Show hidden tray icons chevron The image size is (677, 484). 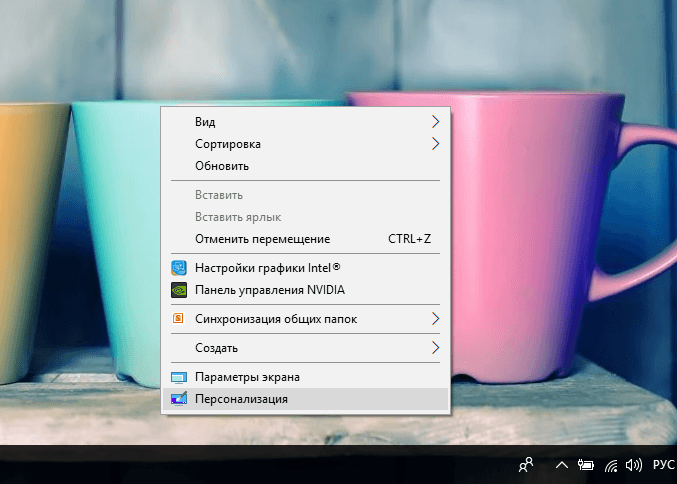coord(561,465)
